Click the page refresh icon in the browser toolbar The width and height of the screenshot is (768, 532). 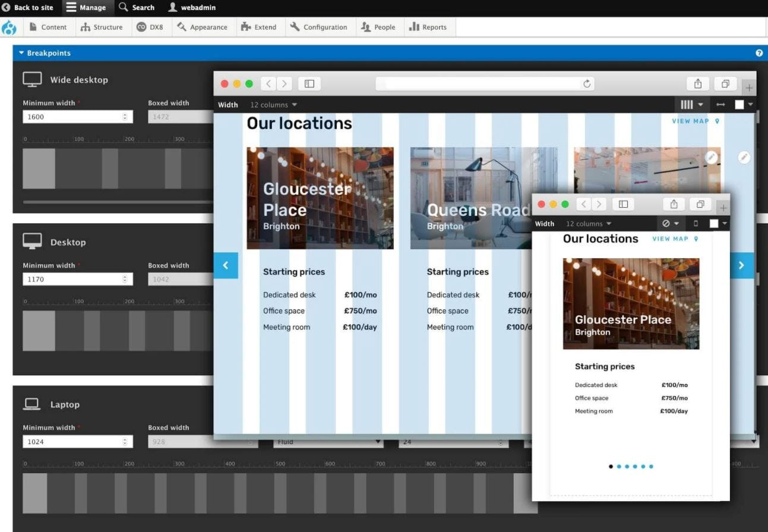pos(586,84)
